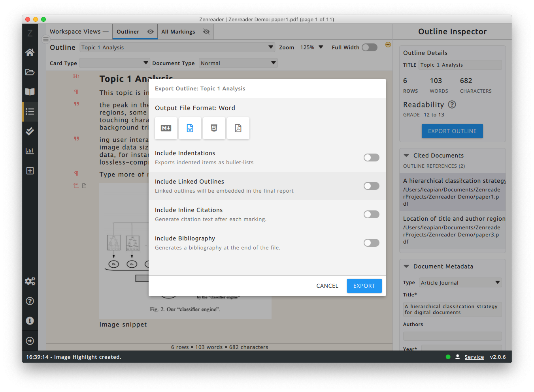The width and height of the screenshot is (534, 392).
Task: Open the metadata Type Article Journal dropdown
Action: [x=460, y=283]
